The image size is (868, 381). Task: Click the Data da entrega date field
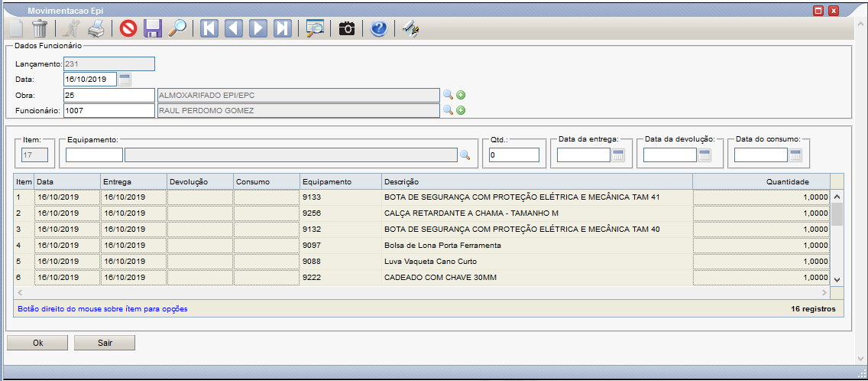(584, 155)
